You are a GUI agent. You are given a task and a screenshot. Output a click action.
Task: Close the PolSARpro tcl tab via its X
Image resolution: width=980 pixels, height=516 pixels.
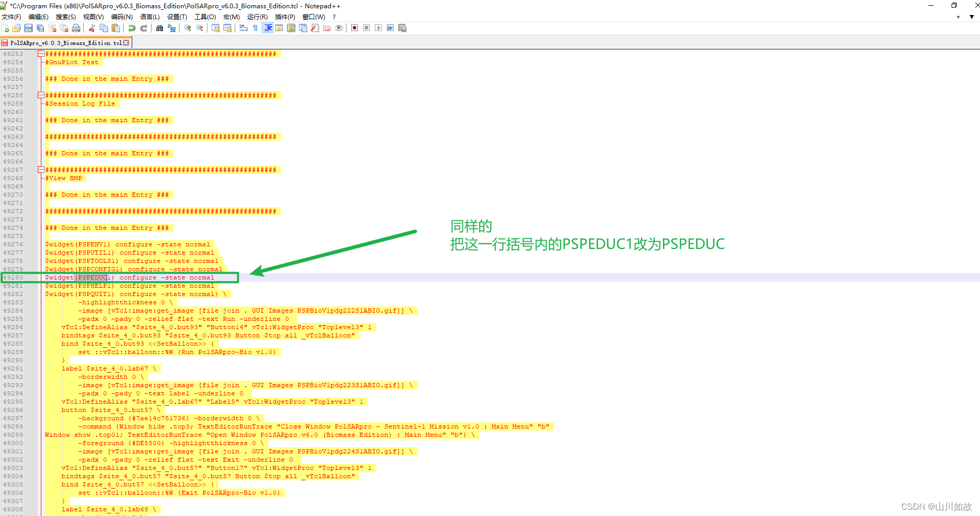point(126,43)
